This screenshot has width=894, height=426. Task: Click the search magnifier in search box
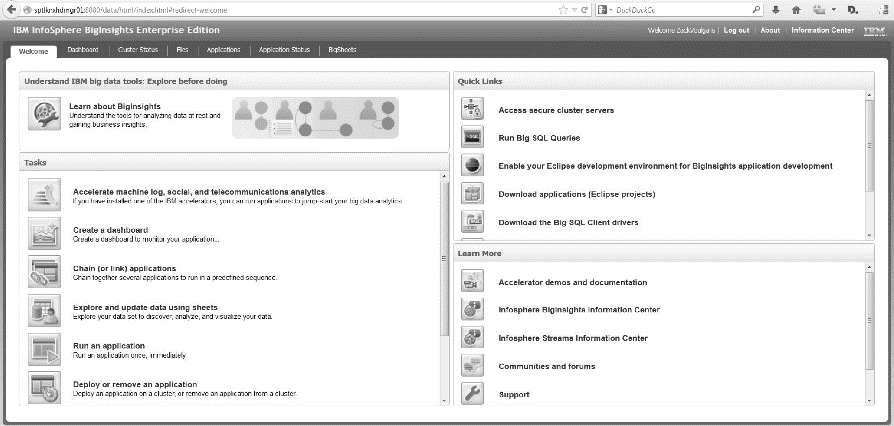[x=756, y=10]
